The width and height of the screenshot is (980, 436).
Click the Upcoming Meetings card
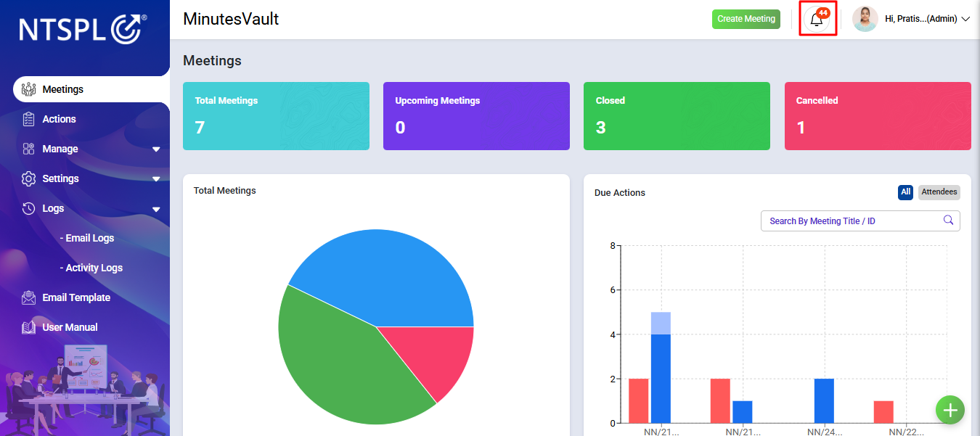pyautogui.click(x=476, y=116)
